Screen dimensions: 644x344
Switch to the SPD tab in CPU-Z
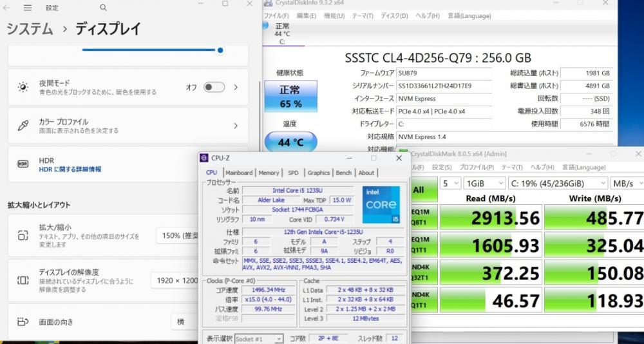(x=293, y=173)
